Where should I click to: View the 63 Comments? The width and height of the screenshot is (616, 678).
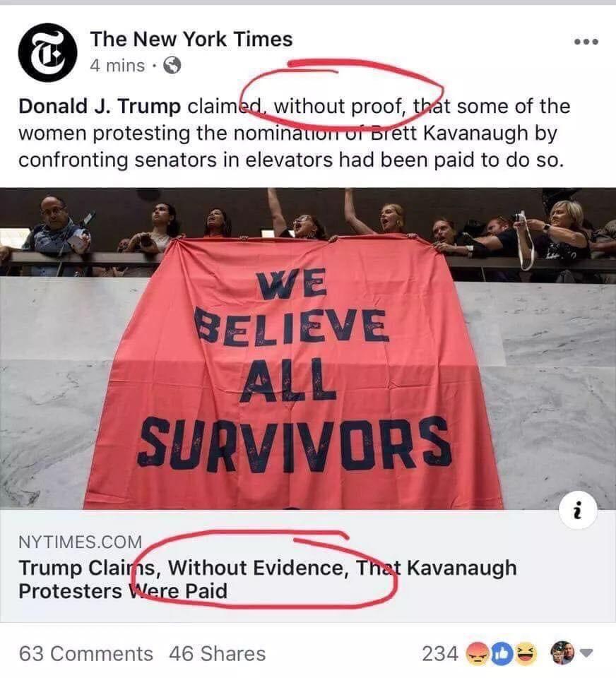click(86, 654)
